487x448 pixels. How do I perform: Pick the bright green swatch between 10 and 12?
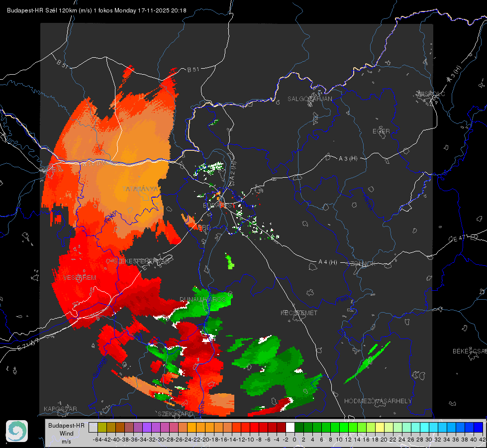(344, 428)
